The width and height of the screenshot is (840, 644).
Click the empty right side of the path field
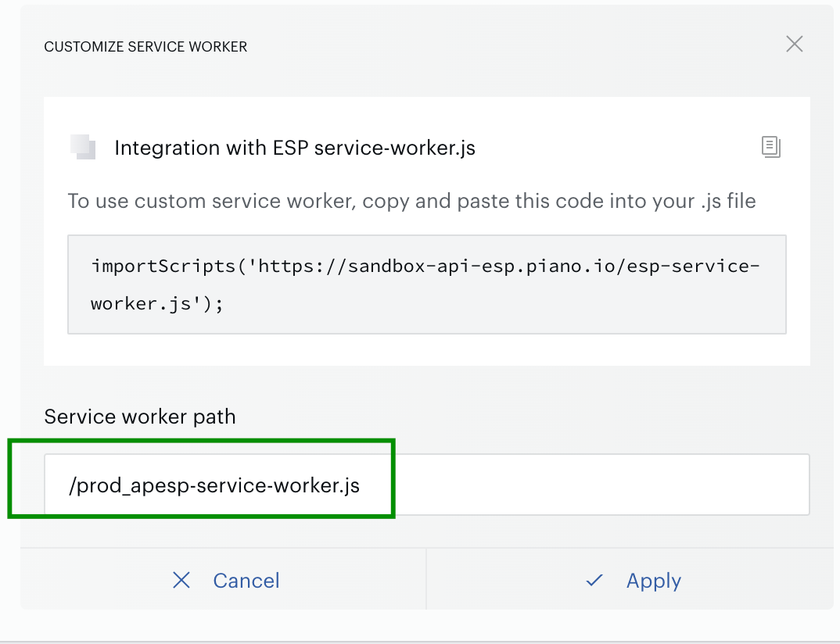point(600,485)
